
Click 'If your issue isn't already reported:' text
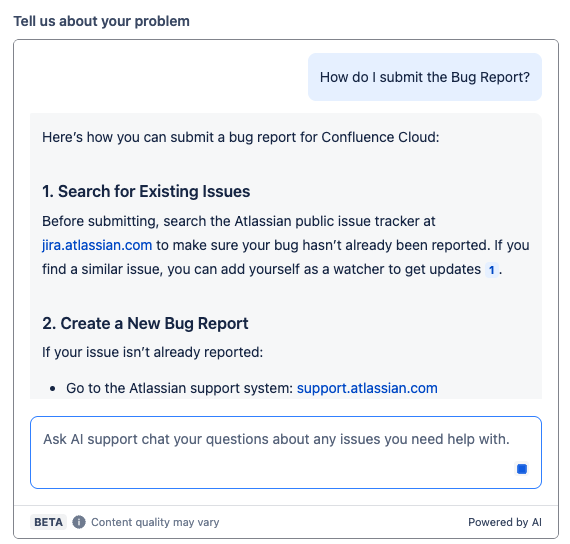coord(152,352)
